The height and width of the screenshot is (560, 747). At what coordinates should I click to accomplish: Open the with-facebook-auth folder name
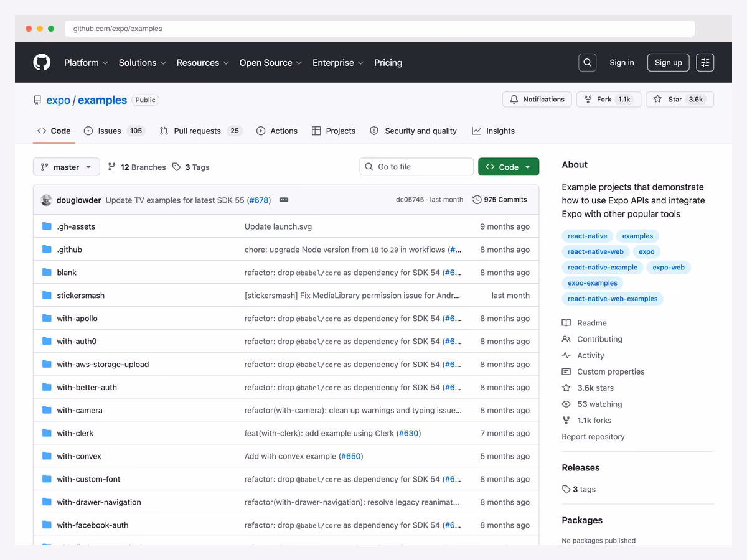(x=93, y=525)
